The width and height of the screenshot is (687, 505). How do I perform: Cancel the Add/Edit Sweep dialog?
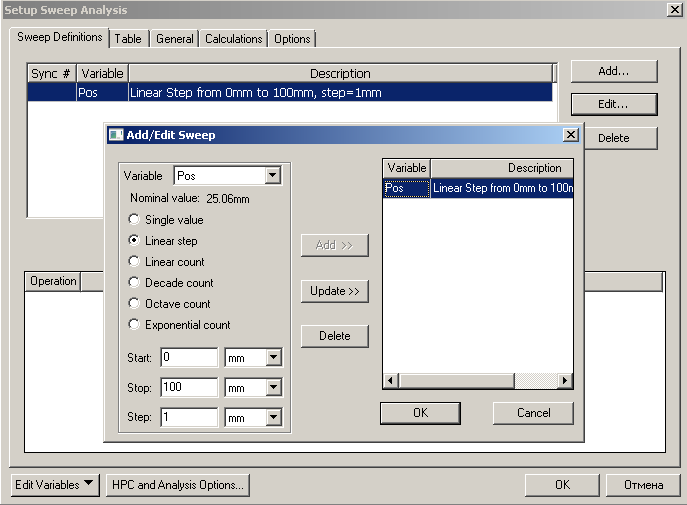point(533,413)
